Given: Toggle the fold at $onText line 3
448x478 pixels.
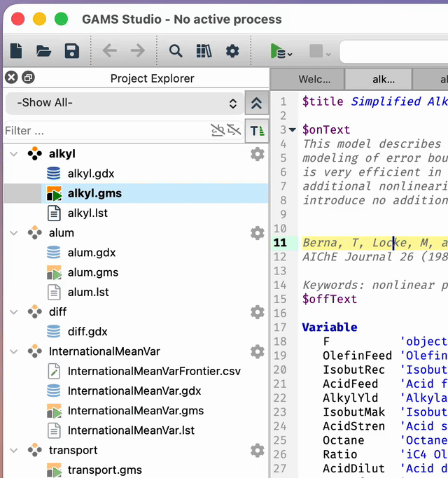Looking at the screenshot, I should (x=292, y=129).
